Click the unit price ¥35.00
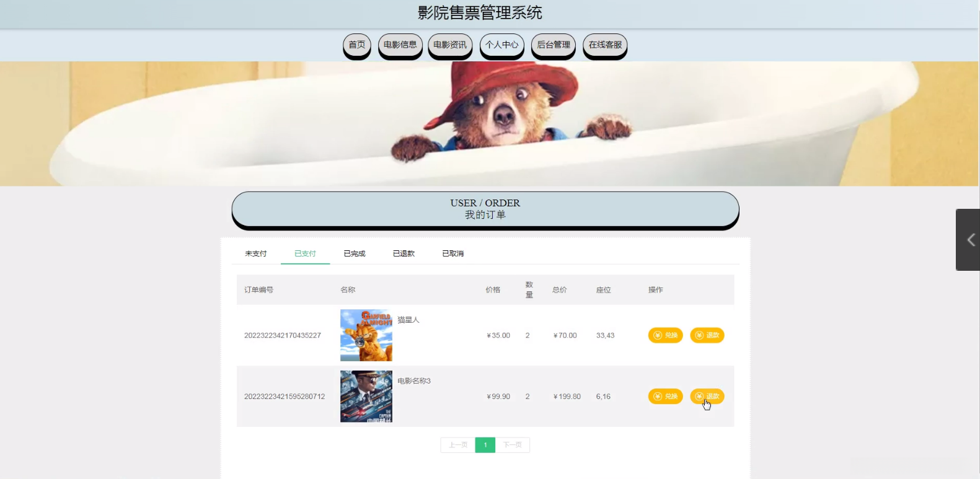The image size is (980, 479). [x=498, y=335]
